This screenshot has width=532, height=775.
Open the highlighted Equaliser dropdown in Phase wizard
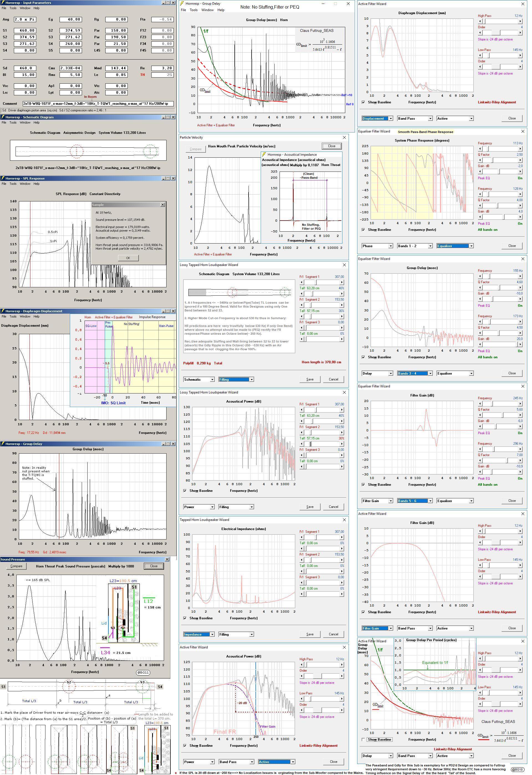pyautogui.click(x=455, y=246)
